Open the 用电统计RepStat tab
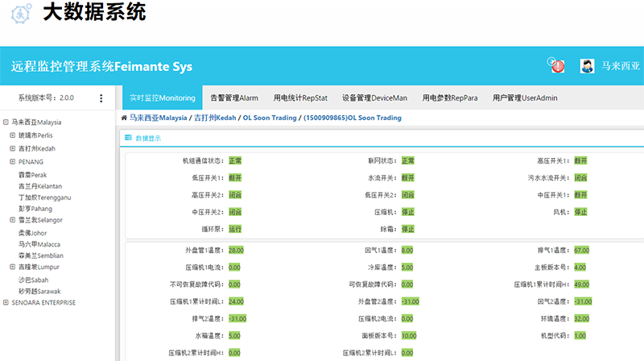The height and width of the screenshot is (361, 644). [x=299, y=98]
